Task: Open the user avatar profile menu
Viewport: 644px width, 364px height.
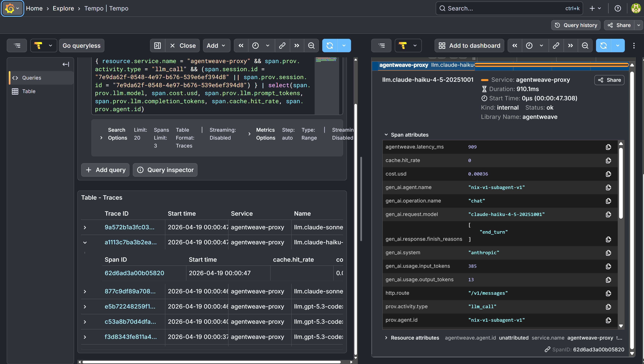Action: [x=636, y=8]
